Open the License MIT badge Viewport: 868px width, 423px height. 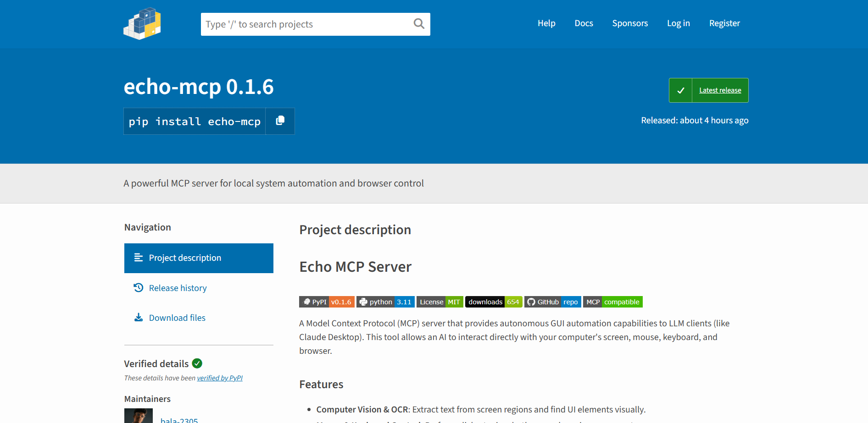(x=440, y=302)
